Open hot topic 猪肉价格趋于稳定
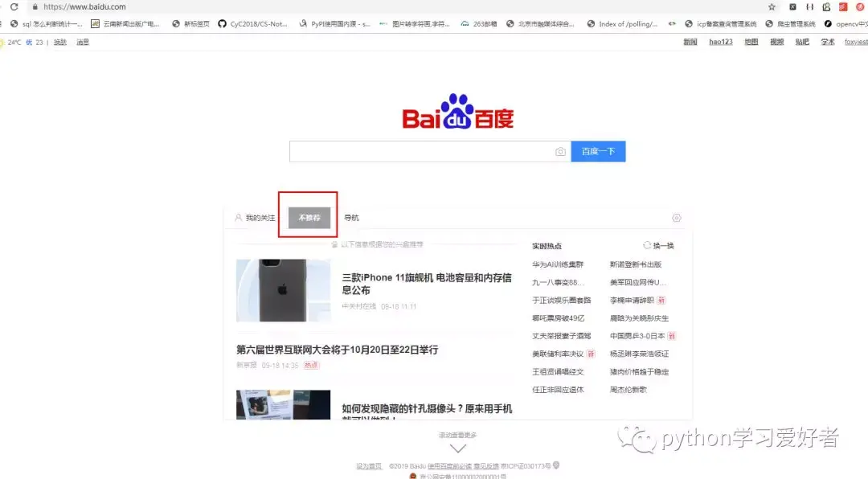The width and height of the screenshot is (868, 479). coord(639,371)
